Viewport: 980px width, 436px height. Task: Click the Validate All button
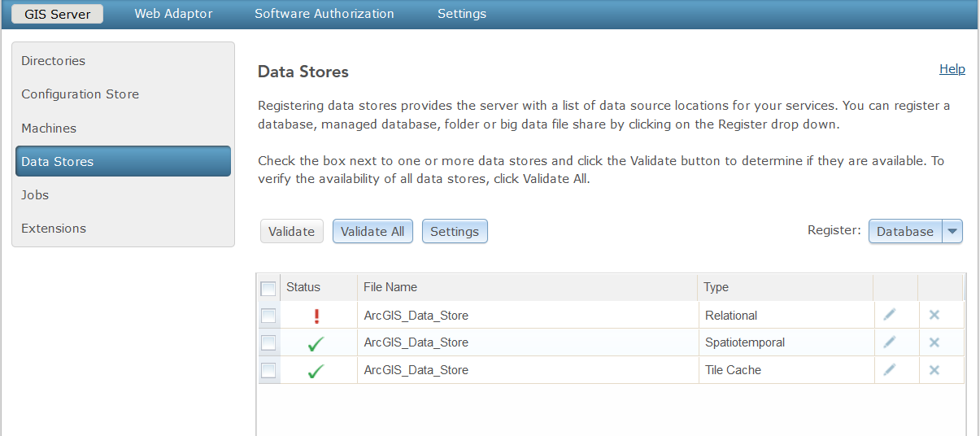[x=372, y=231]
